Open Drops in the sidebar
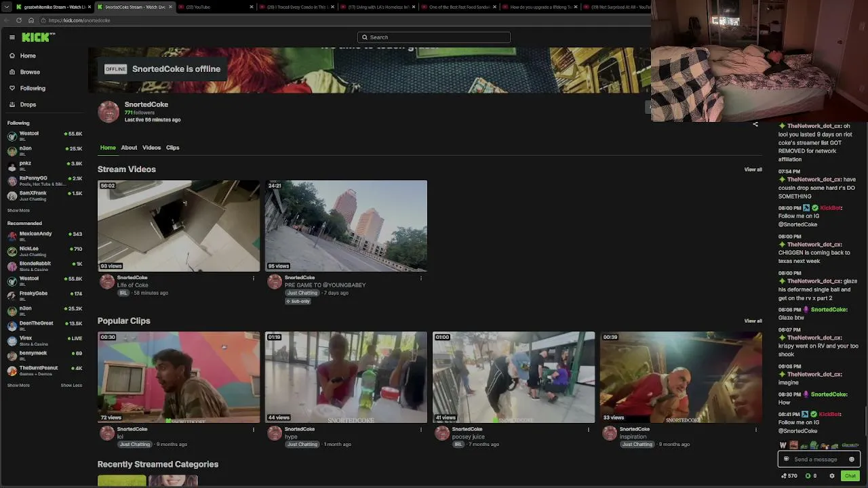 pyautogui.click(x=28, y=104)
